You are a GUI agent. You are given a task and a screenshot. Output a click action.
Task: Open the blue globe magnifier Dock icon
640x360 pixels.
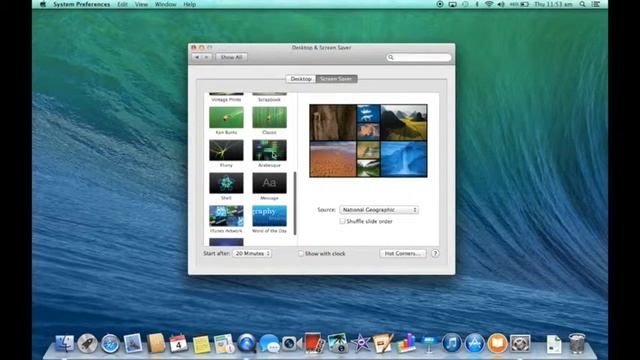247,343
